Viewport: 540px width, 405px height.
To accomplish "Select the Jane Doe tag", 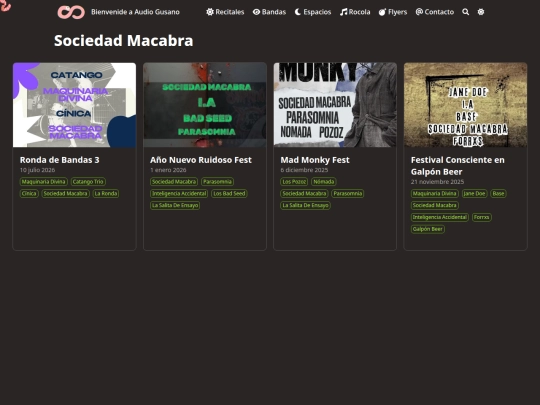I will pos(475,194).
